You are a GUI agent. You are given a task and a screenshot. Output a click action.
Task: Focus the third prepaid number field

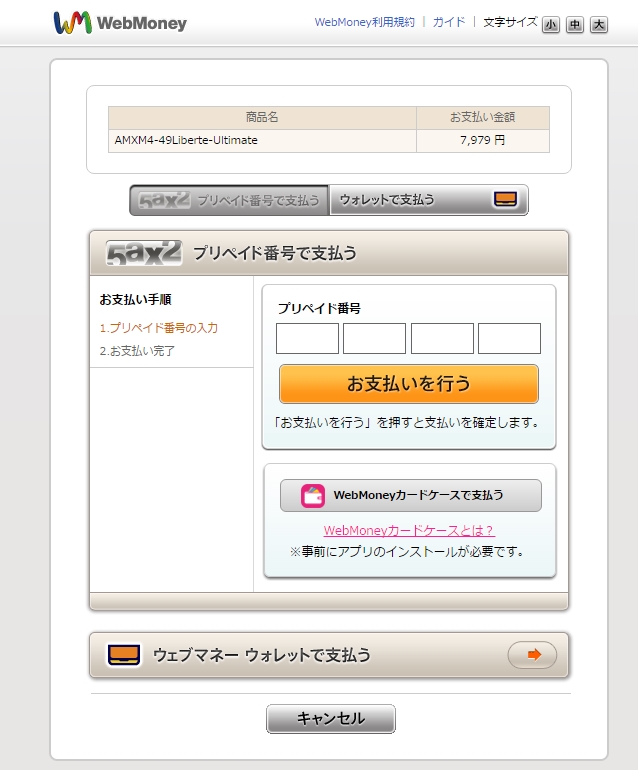[442, 338]
